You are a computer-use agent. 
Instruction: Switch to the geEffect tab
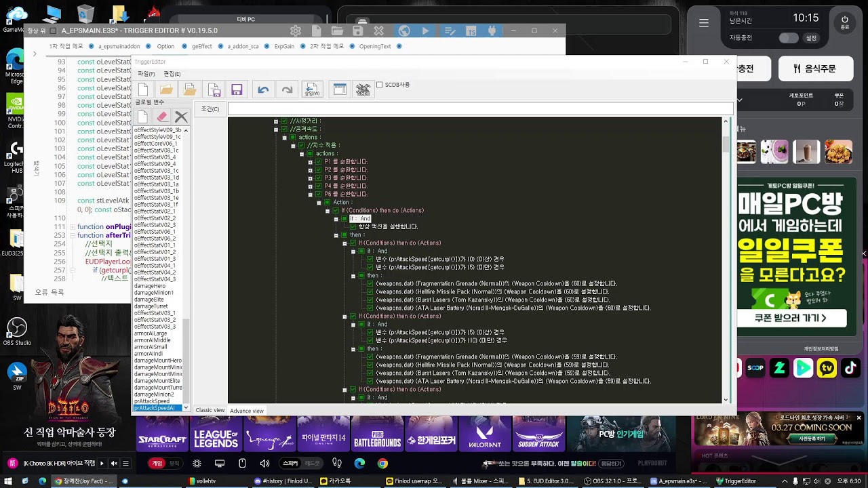202,46
